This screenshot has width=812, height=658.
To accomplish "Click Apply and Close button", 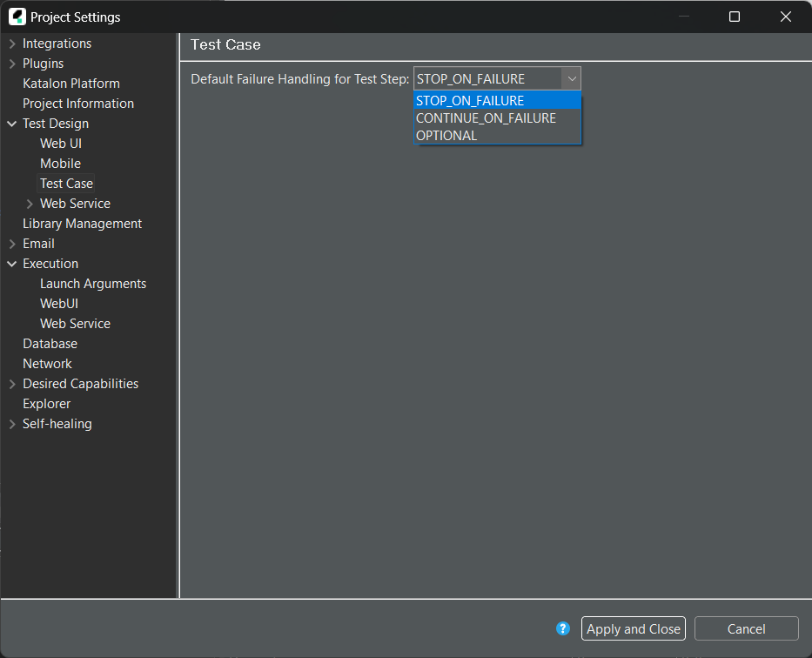I will coord(634,628).
